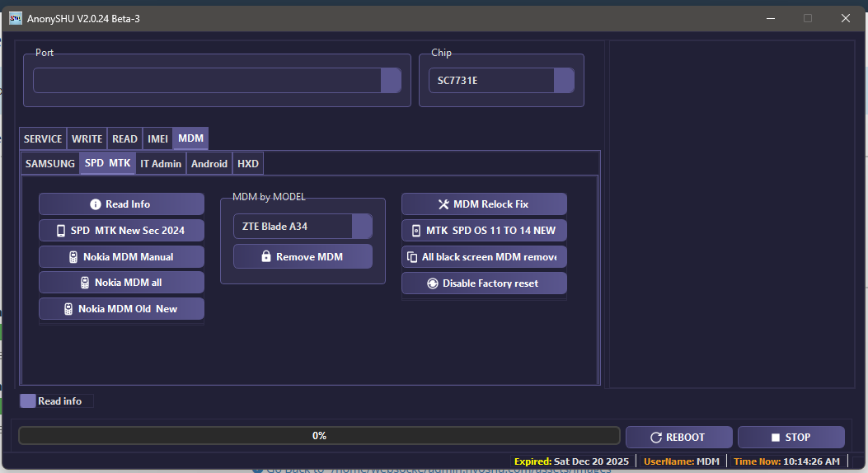868x473 pixels.
Task: Click the Nokia MDM all button
Action: coord(121,283)
